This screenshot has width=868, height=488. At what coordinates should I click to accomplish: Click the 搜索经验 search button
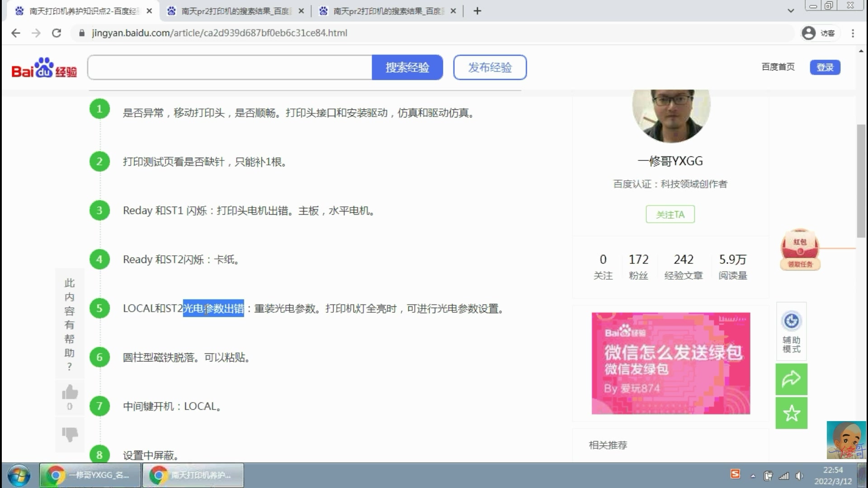click(x=407, y=67)
